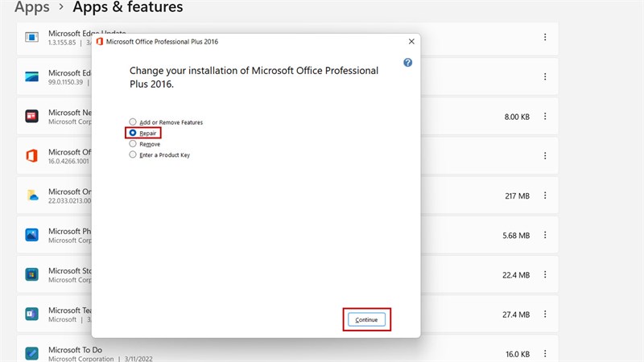Open help with the blue question mark icon

[x=408, y=62]
